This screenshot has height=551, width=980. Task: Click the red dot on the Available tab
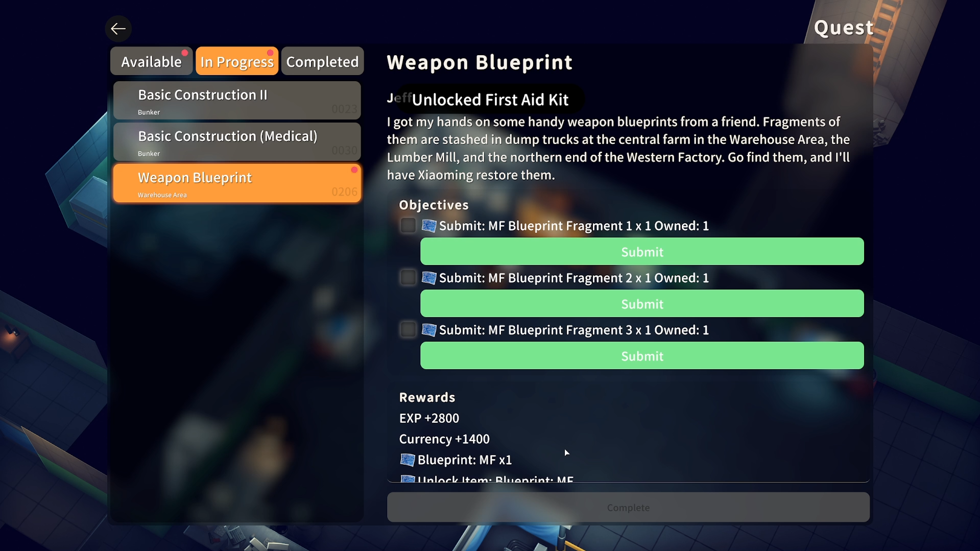coord(185,53)
